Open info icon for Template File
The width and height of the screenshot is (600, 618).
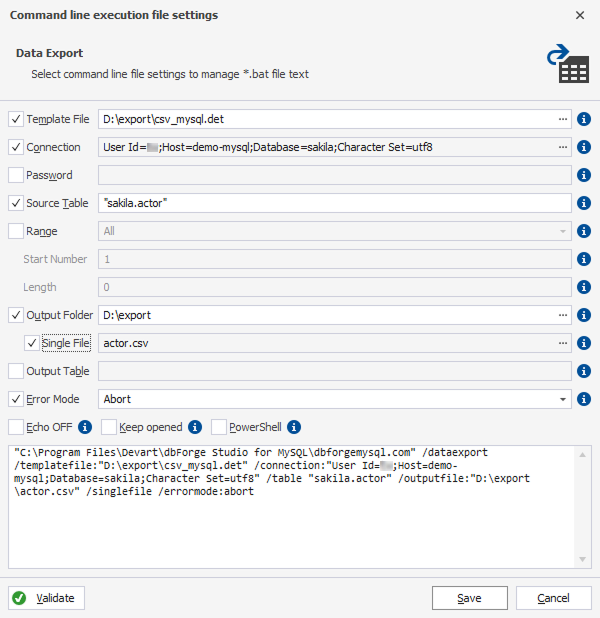tap(584, 119)
